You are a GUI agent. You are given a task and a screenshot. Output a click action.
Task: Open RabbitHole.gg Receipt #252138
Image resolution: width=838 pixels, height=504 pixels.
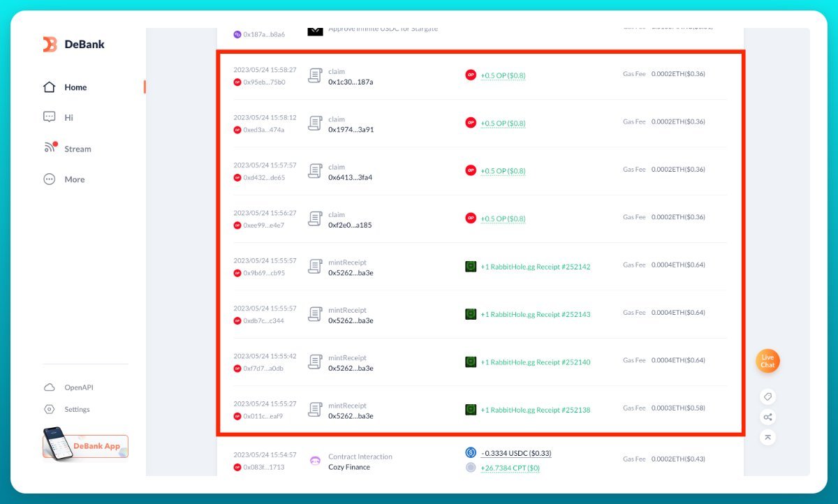536,410
